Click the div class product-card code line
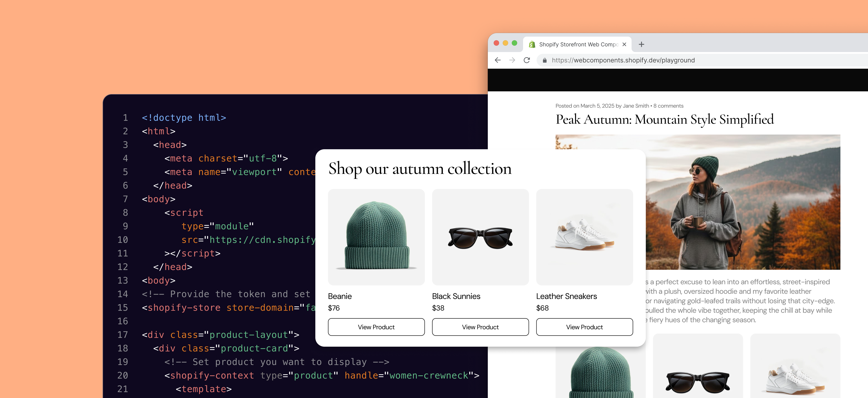Viewport: 868px width, 398px height. coord(226,348)
